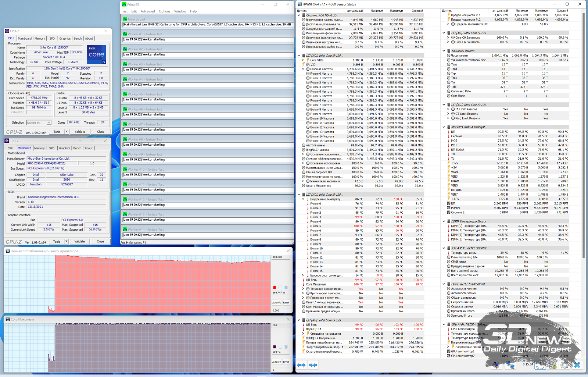Click the collapse-columns arrows icon in HWiNFO
The height and width of the screenshot is (377, 588).
313,365
